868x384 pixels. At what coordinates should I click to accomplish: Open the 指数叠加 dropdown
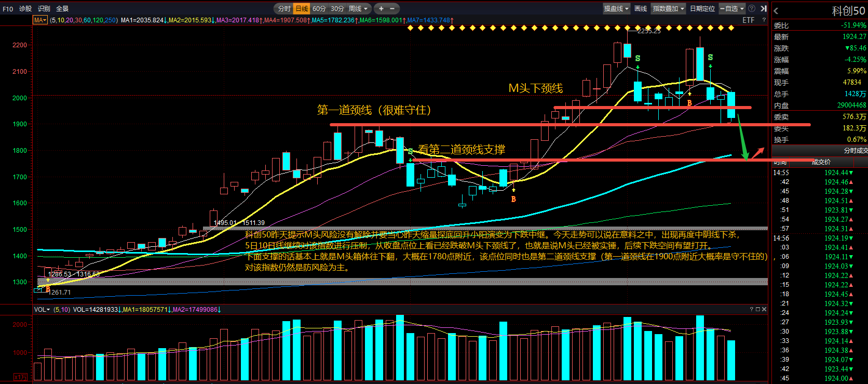pos(668,8)
